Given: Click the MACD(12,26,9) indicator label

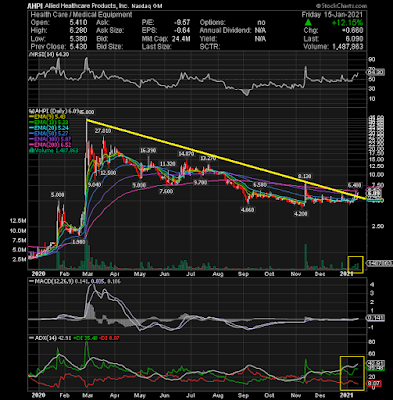Looking at the screenshot, I should coord(55,282).
